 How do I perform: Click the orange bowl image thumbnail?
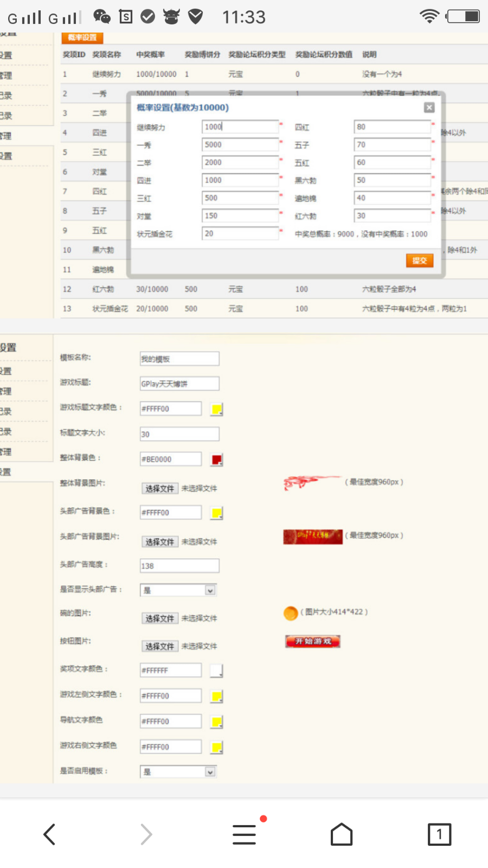(x=291, y=613)
